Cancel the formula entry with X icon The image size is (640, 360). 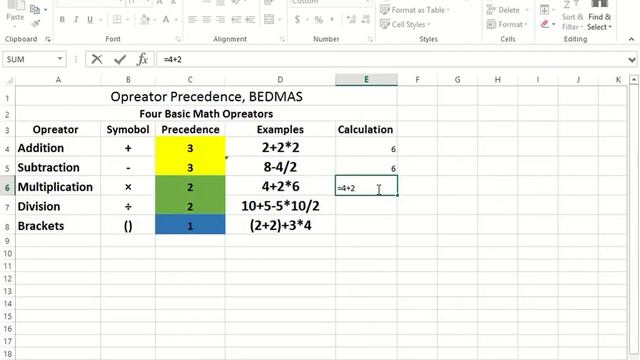point(97,59)
